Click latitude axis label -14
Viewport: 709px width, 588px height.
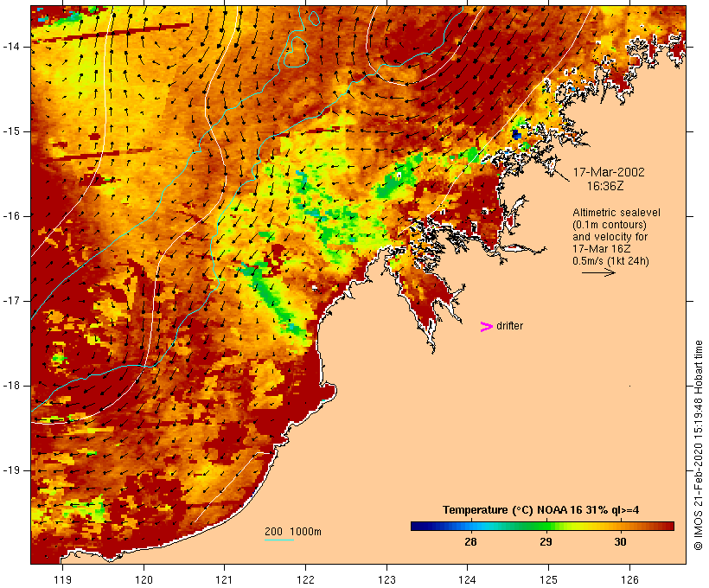pos(11,47)
